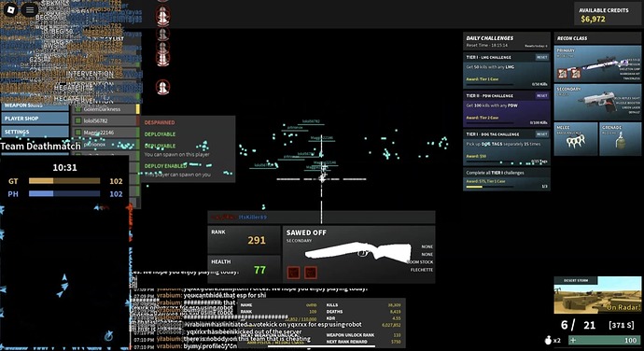Click the Sawed Off shotgun silhouette
Screen dimensions: 644x351
[x=357, y=251]
